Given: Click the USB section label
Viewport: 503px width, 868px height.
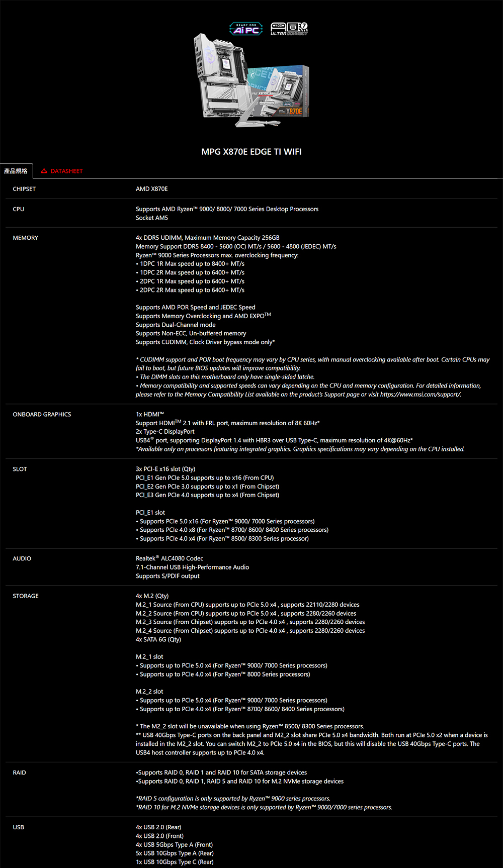Looking at the screenshot, I should pyautogui.click(x=19, y=827).
